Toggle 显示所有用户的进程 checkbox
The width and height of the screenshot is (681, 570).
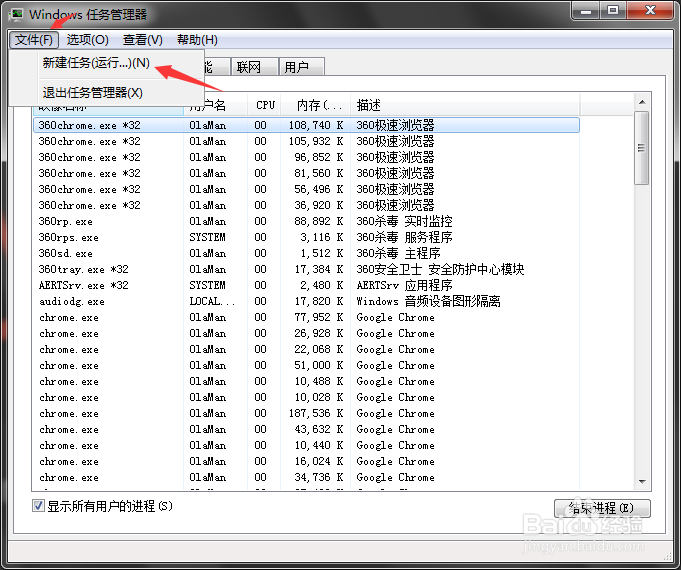pyautogui.click(x=38, y=506)
